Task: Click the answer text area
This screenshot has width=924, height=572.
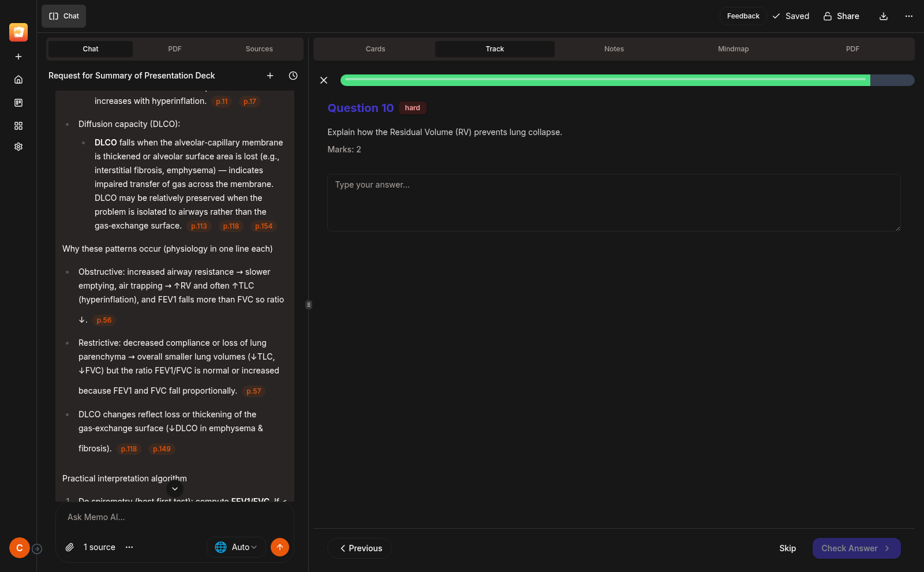Action: click(x=613, y=203)
